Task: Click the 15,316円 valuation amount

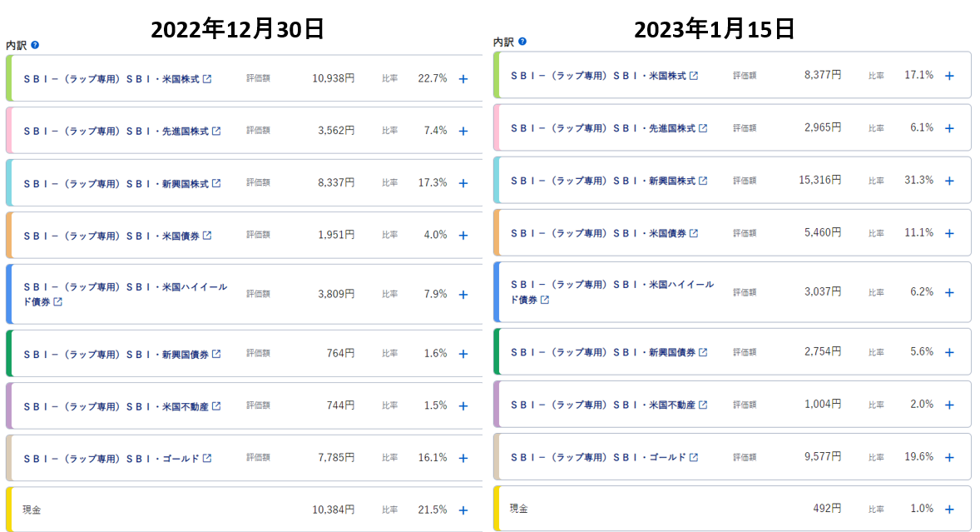Action: (x=820, y=180)
